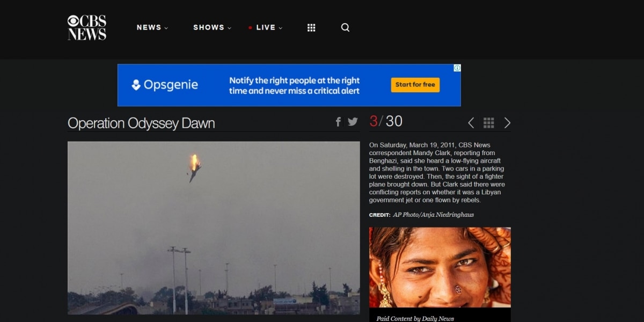This screenshot has height=322, width=644.
Task: Expand the chevron next to SHOWS
Action: (230, 28)
